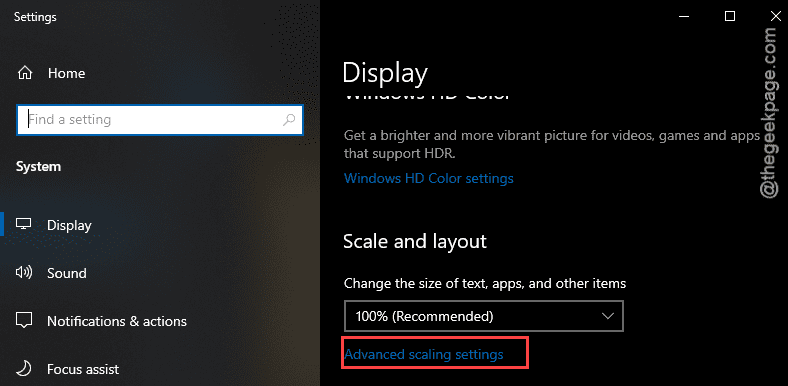This screenshot has width=788, height=386.
Task: Open Advanced scaling settings link
Action: click(x=424, y=354)
